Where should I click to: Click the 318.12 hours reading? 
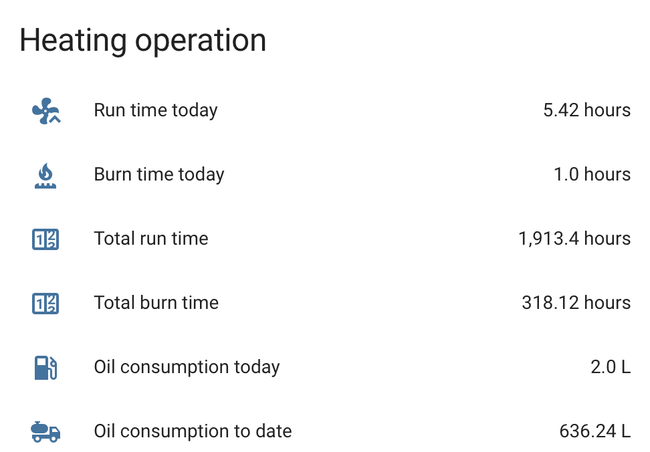[576, 303]
